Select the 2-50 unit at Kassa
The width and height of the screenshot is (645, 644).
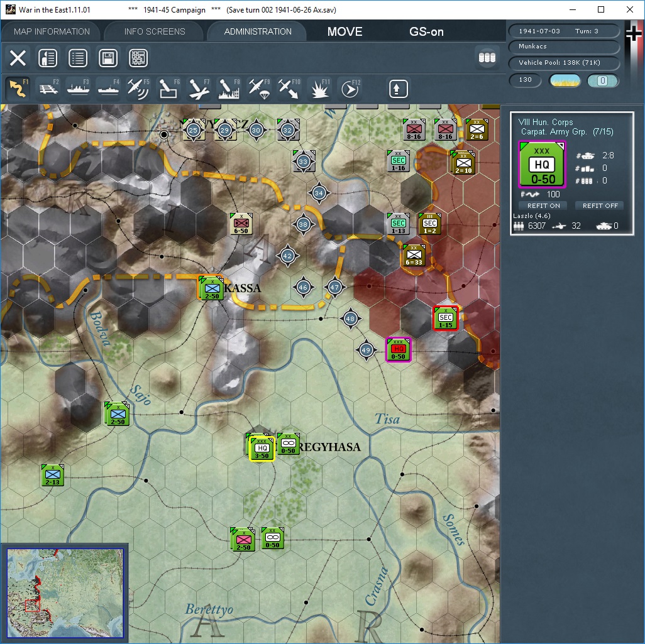[212, 288]
